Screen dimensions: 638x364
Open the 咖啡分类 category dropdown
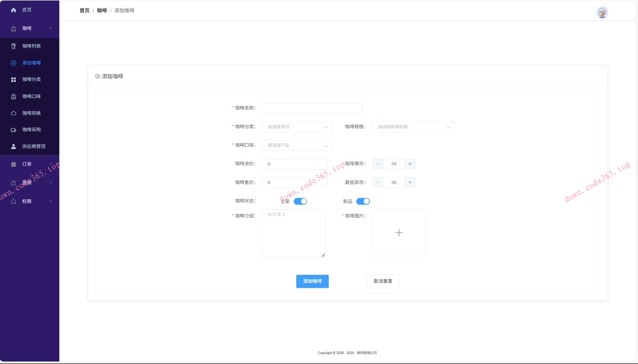297,127
